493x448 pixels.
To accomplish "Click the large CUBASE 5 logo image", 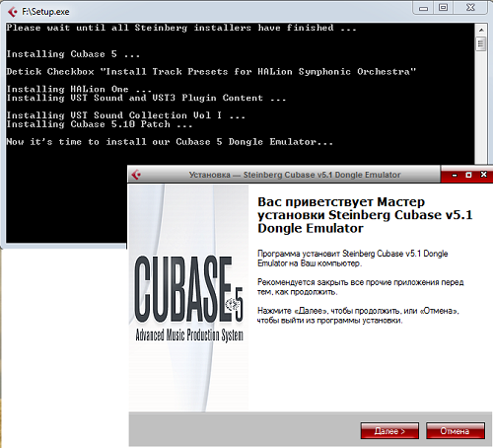I will pyautogui.click(x=188, y=289).
